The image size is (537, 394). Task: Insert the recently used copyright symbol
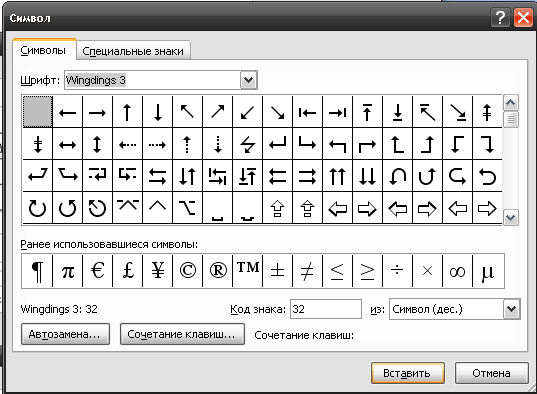187,271
